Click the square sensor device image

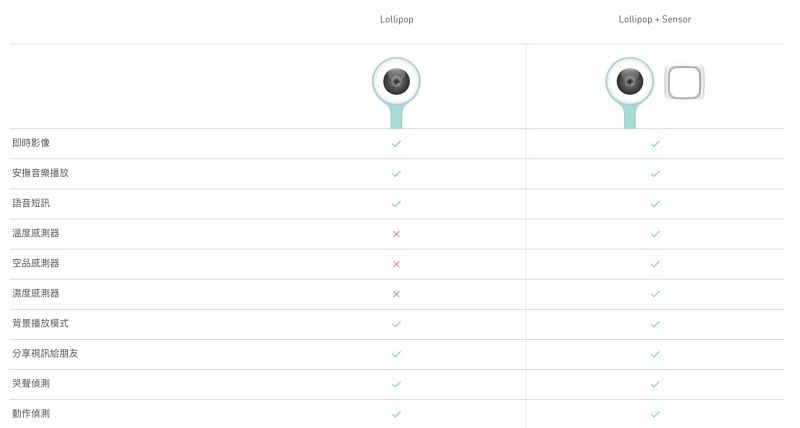point(685,82)
